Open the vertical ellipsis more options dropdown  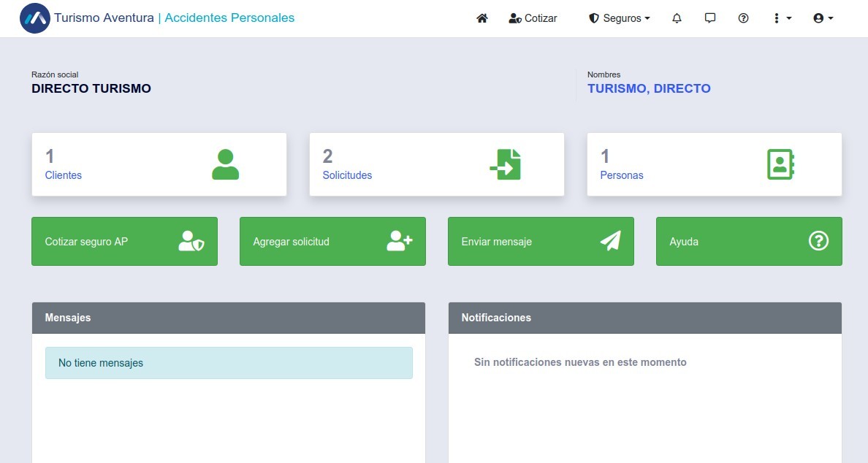point(782,18)
